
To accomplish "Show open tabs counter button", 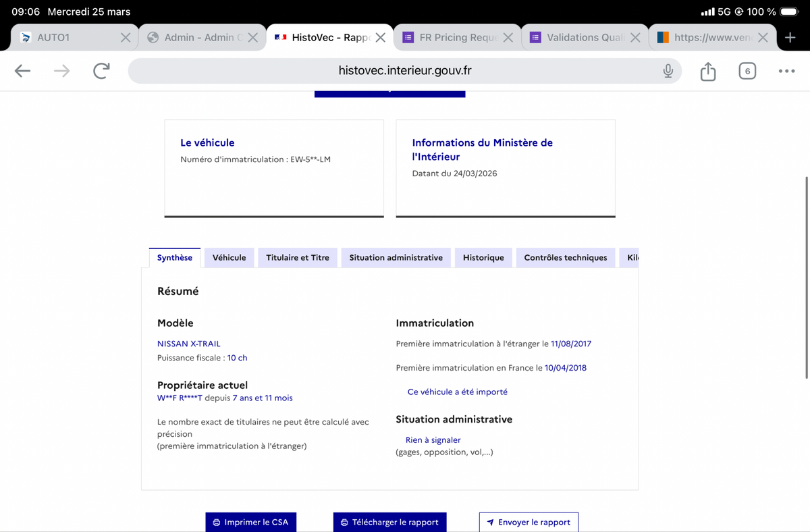I will click(x=747, y=71).
